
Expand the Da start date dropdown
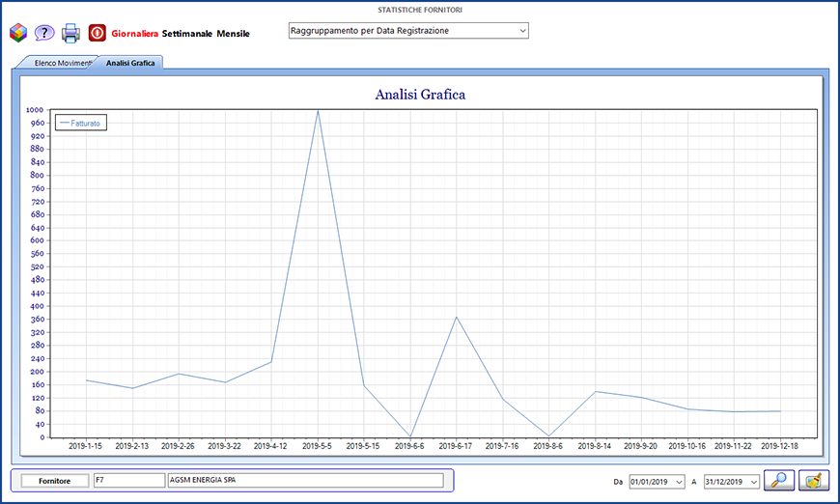tap(680, 481)
